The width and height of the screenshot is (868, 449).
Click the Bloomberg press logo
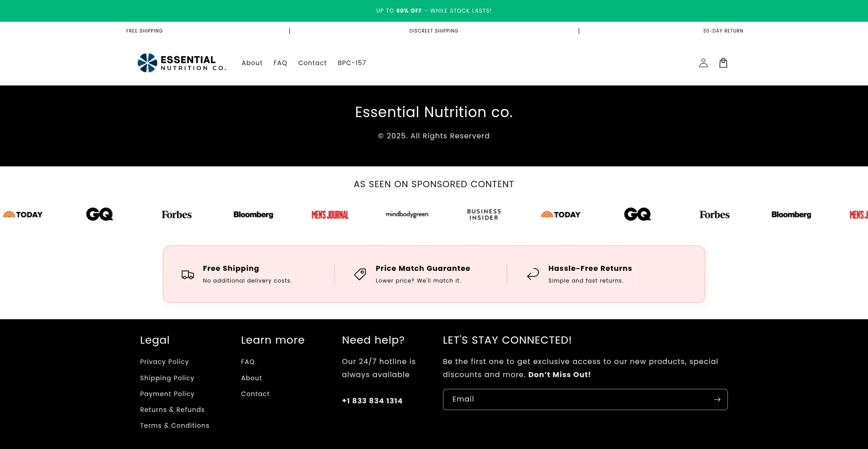253,214
